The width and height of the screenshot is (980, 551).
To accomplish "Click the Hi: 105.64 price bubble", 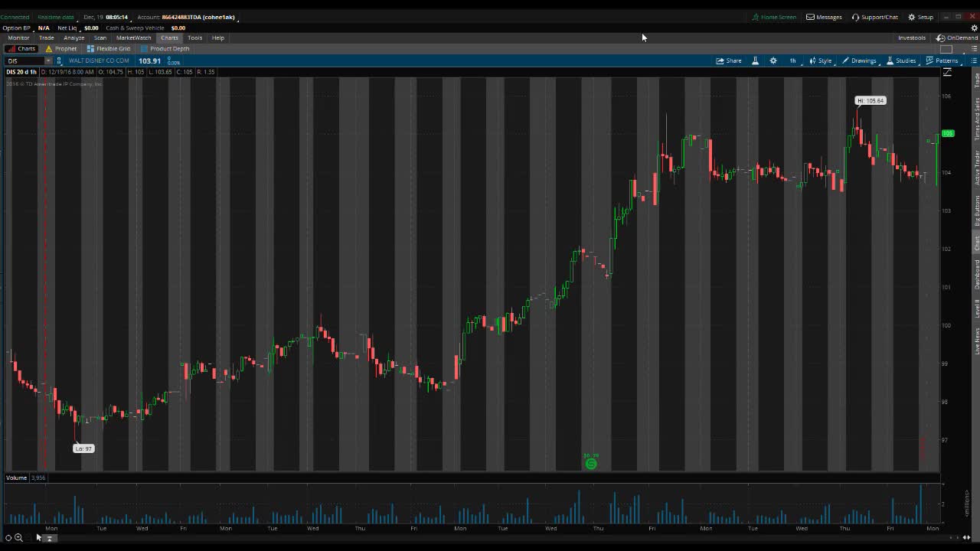I will pos(871,100).
